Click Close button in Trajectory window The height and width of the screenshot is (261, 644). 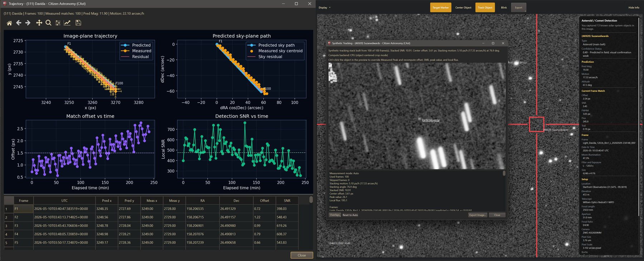(x=302, y=255)
